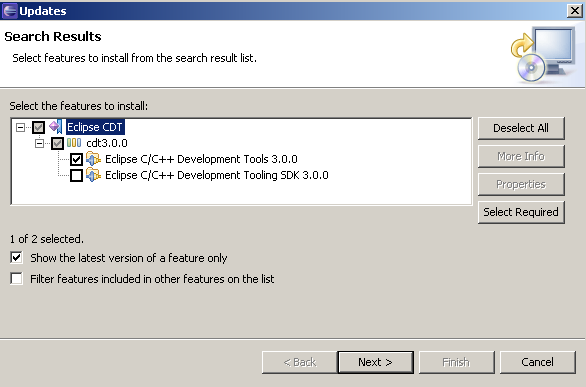586x387 pixels.
Task: Click the Select Required button
Action: point(521,212)
